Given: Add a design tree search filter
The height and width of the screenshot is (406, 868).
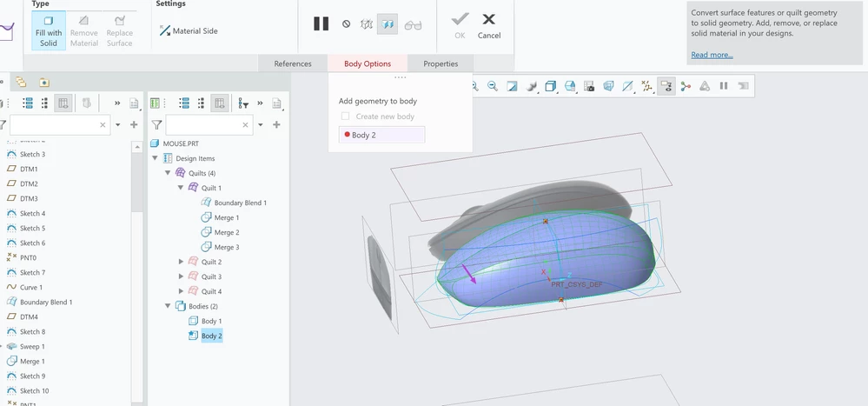Looking at the screenshot, I should pos(277,125).
